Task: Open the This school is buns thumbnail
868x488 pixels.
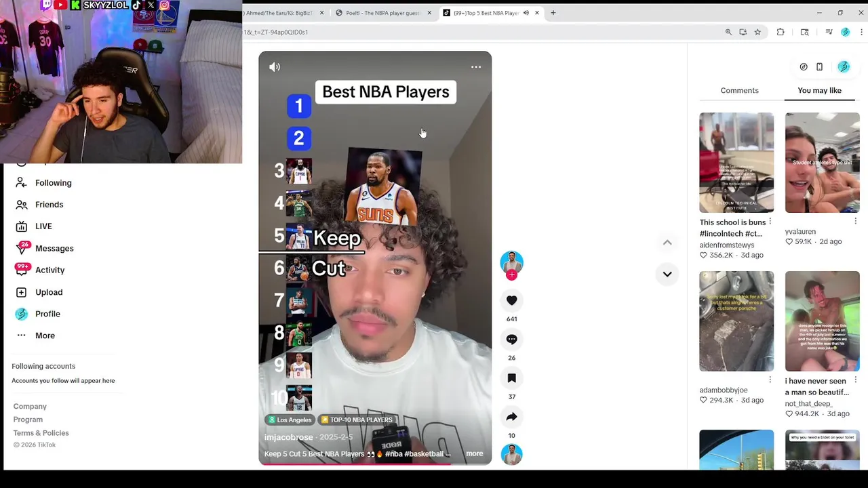Action: [736, 163]
